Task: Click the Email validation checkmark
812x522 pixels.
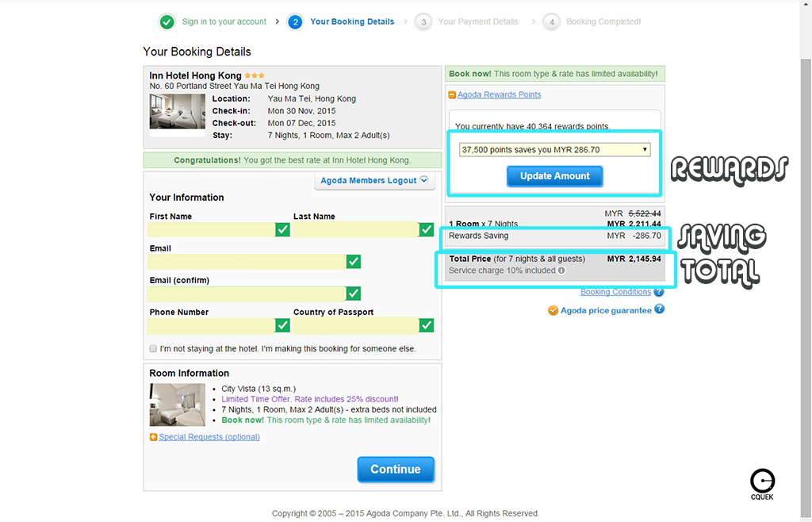Action: 354,262
